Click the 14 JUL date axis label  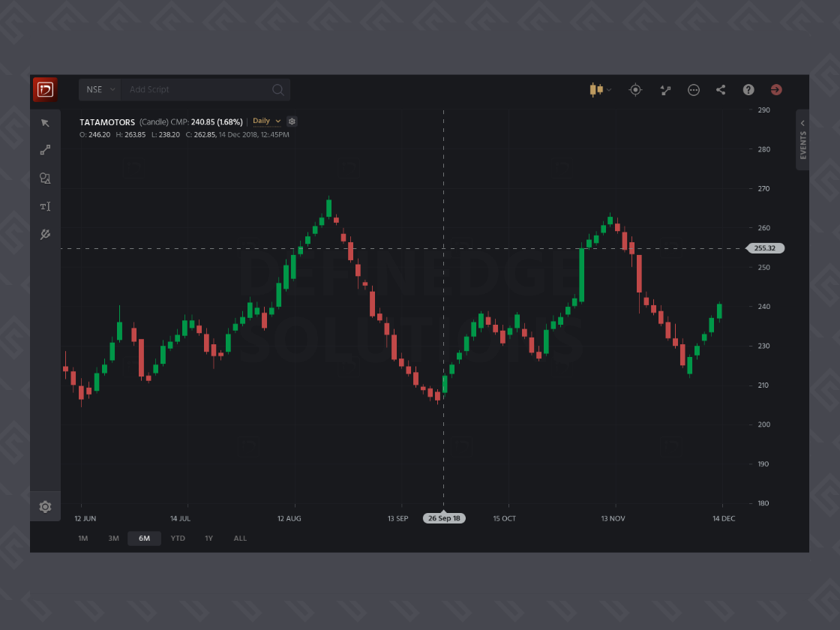coord(181,518)
